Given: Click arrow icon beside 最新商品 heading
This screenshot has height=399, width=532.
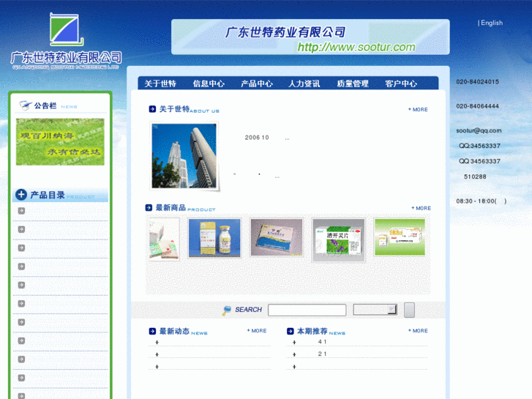Looking at the screenshot, I should (x=149, y=207).
